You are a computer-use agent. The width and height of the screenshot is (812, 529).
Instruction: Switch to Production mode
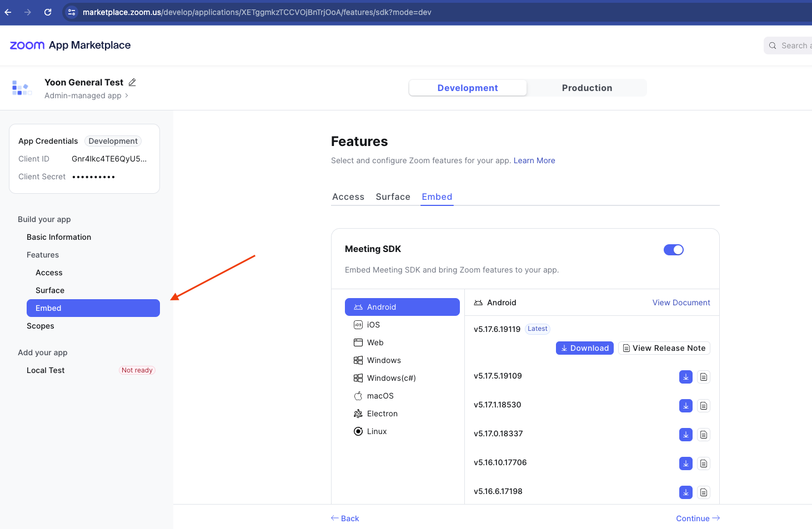point(587,88)
